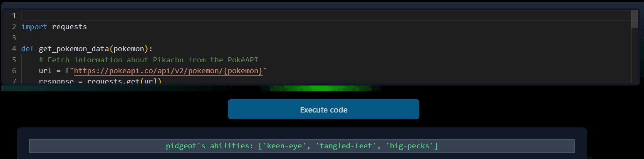Click the Execute code button
This screenshot has height=159, width=644.
tap(323, 110)
